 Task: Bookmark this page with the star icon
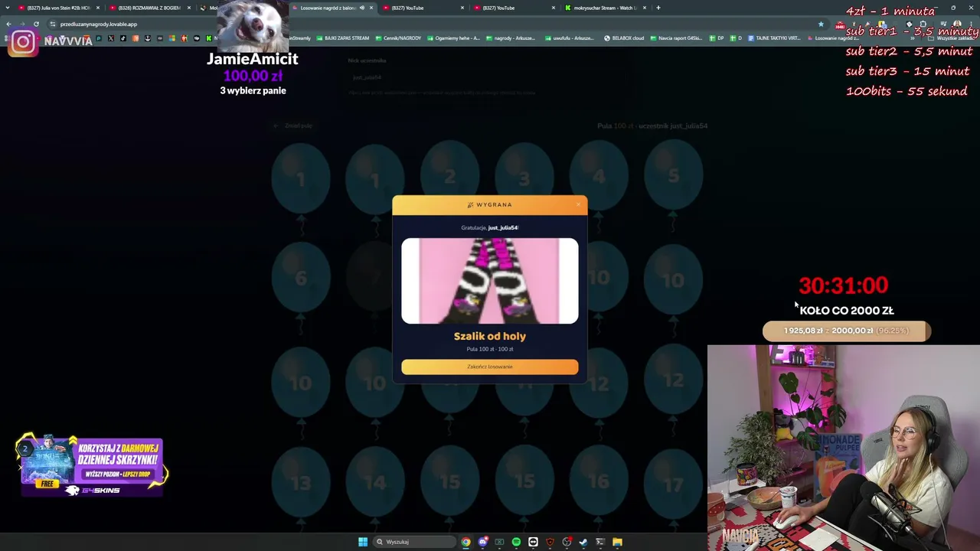tap(821, 24)
